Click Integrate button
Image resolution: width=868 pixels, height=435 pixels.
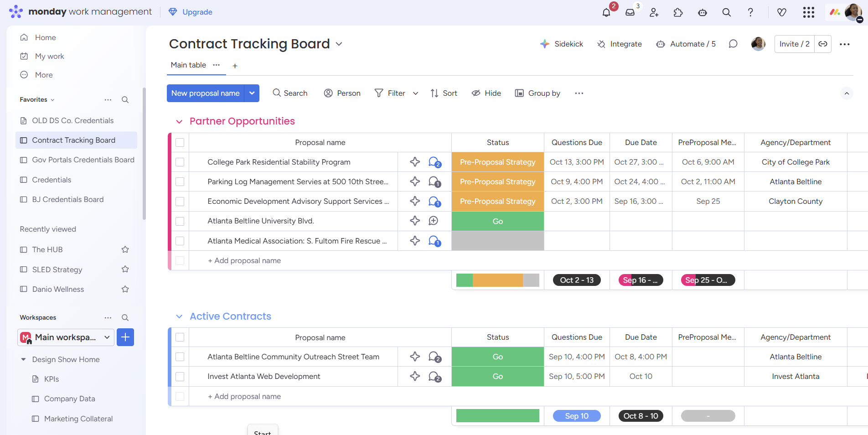(x=620, y=44)
